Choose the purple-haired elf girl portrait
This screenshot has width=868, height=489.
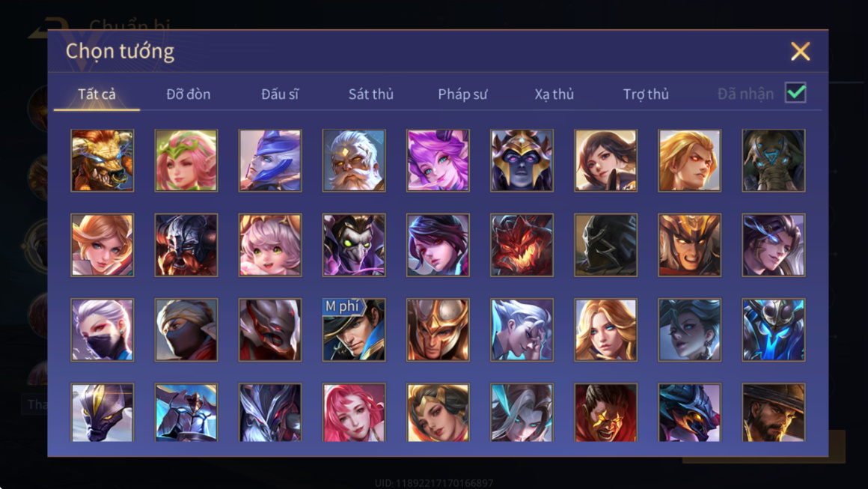[x=438, y=160]
